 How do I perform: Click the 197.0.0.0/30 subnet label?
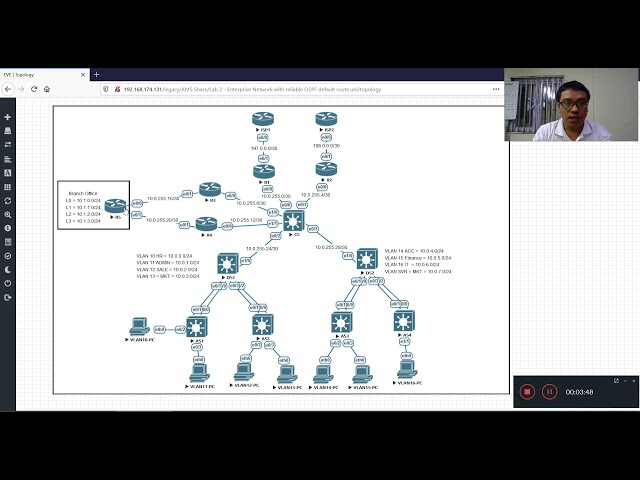(x=264, y=149)
